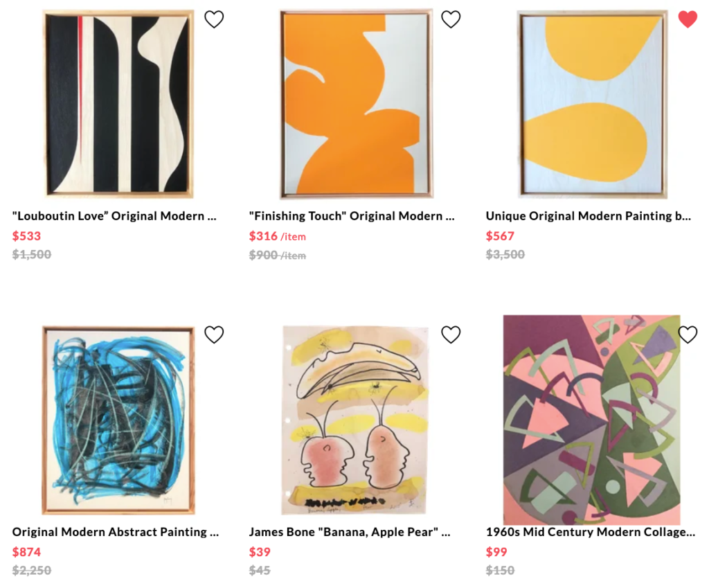Favorite the 1960s Collage heart icon
The height and width of the screenshot is (588, 709).
pyautogui.click(x=688, y=335)
